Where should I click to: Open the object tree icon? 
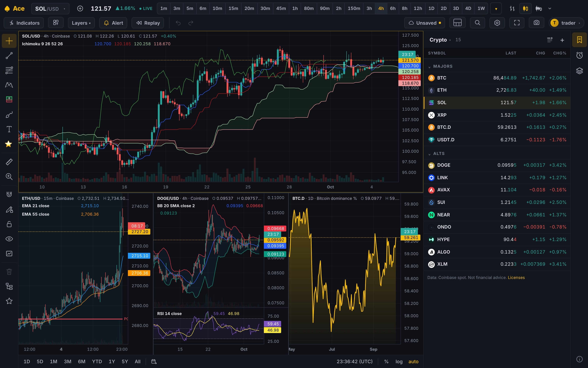(x=9, y=286)
